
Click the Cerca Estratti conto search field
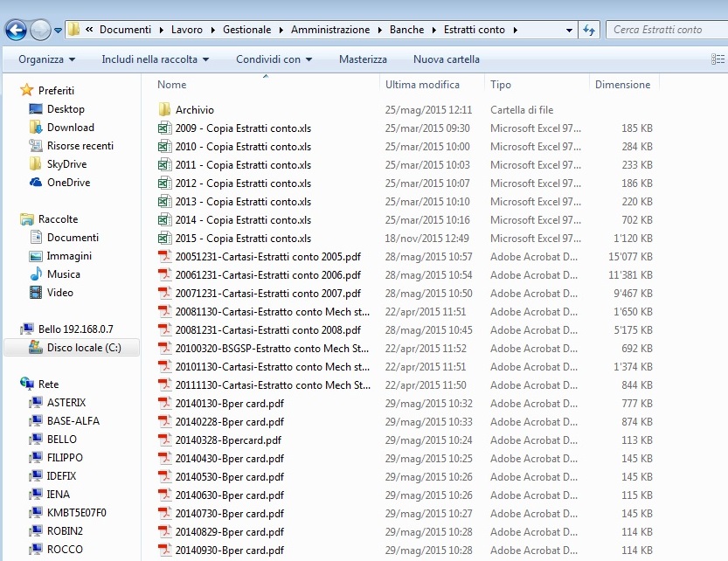[664, 30]
